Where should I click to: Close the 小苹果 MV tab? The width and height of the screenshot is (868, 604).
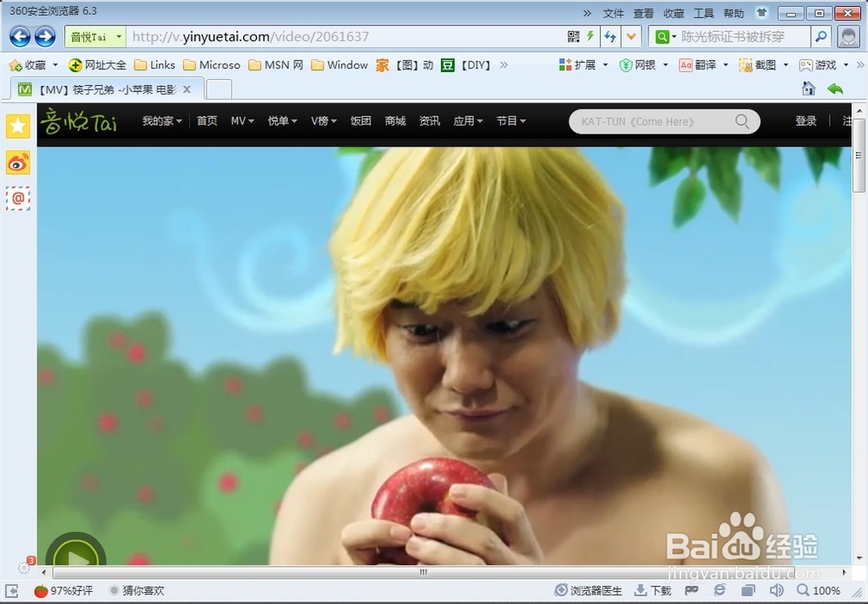(x=187, y=89)
